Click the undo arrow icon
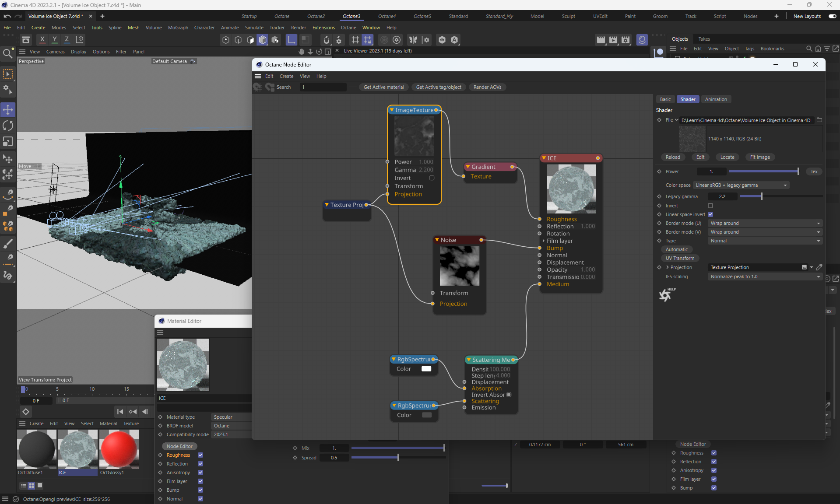Viewport: 840px width, 504px height. (7, 16)
